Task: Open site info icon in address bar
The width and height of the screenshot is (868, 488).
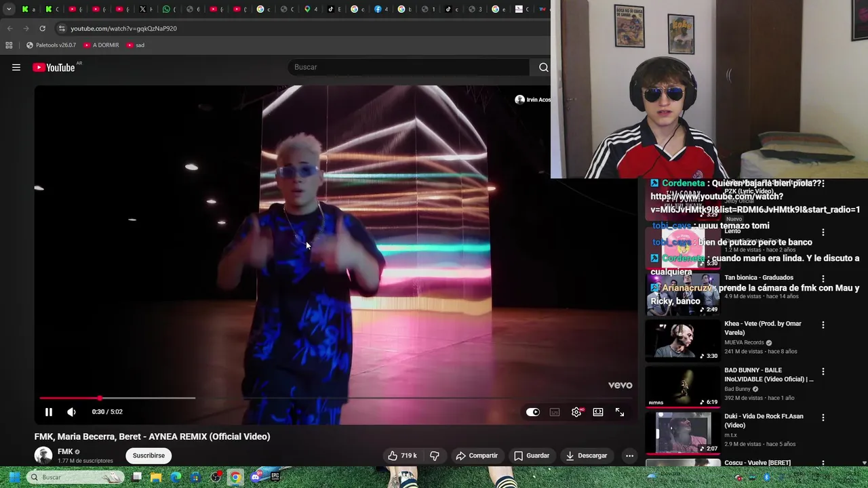Action: pos(62,28)
